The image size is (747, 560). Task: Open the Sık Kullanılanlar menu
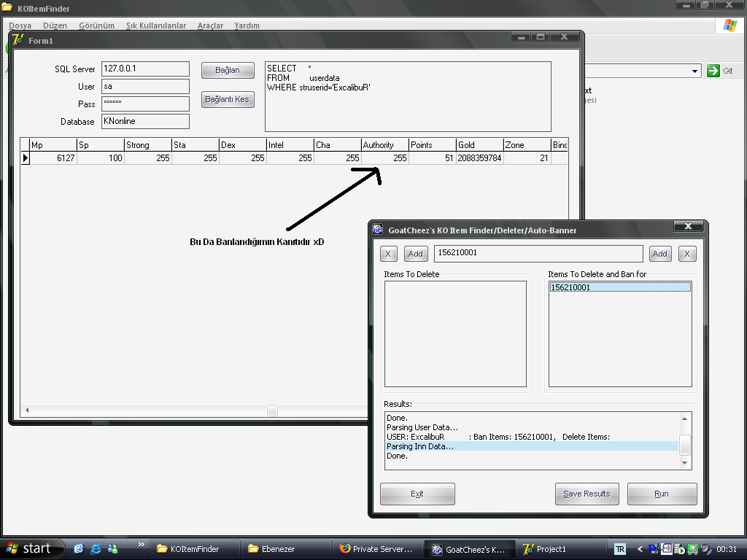[156, 26]
